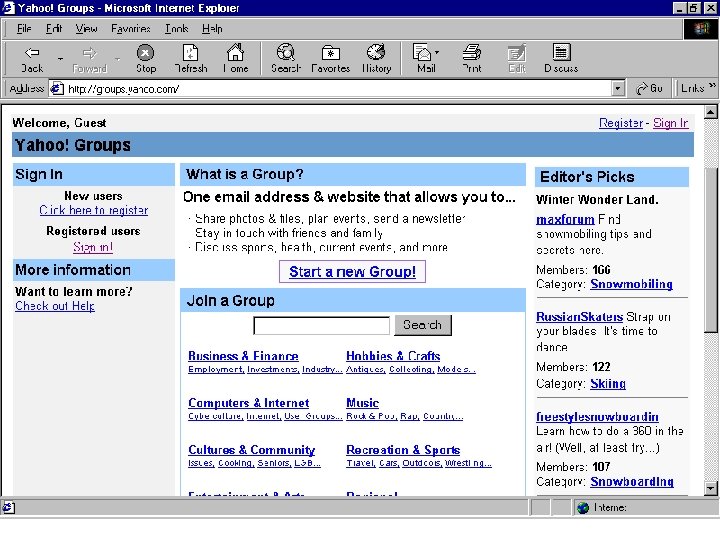Open Cultures & Community category
Screen dimensions: 720x540
point(252,450)
